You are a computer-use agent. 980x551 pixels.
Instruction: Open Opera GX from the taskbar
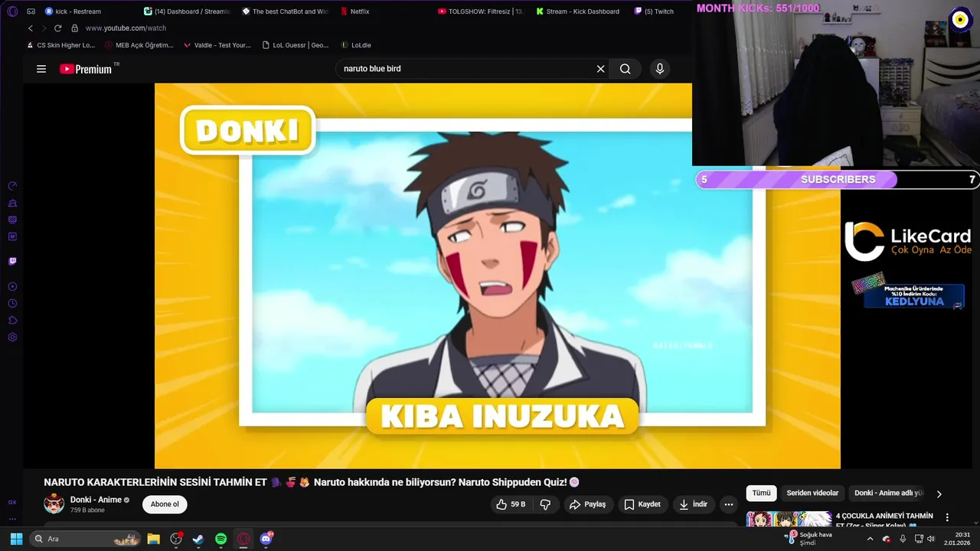click(243, 539)
